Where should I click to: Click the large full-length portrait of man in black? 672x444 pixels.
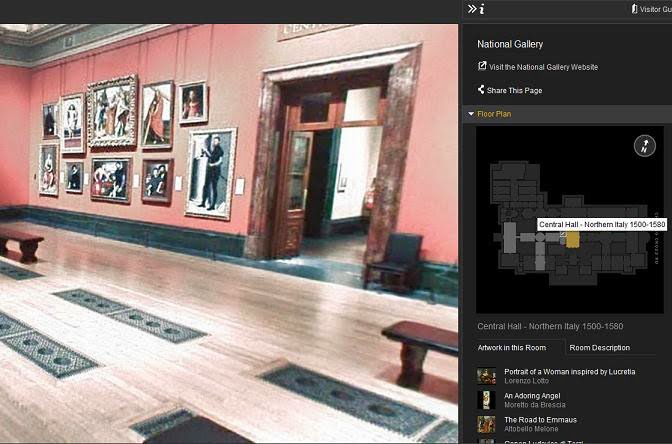pos(210,174)
